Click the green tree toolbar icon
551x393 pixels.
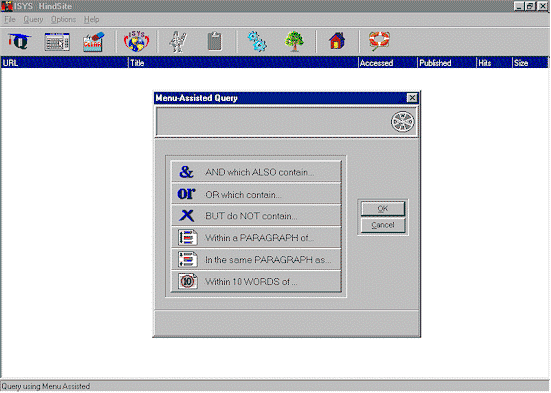(x=294, y=41)
